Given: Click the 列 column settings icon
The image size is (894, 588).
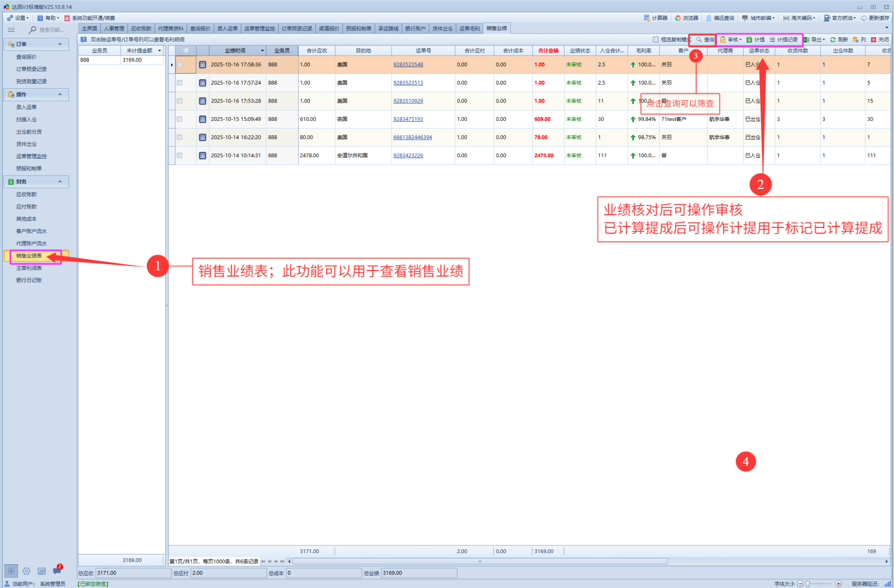Looking at the screenshot, I should pos(855,40).
